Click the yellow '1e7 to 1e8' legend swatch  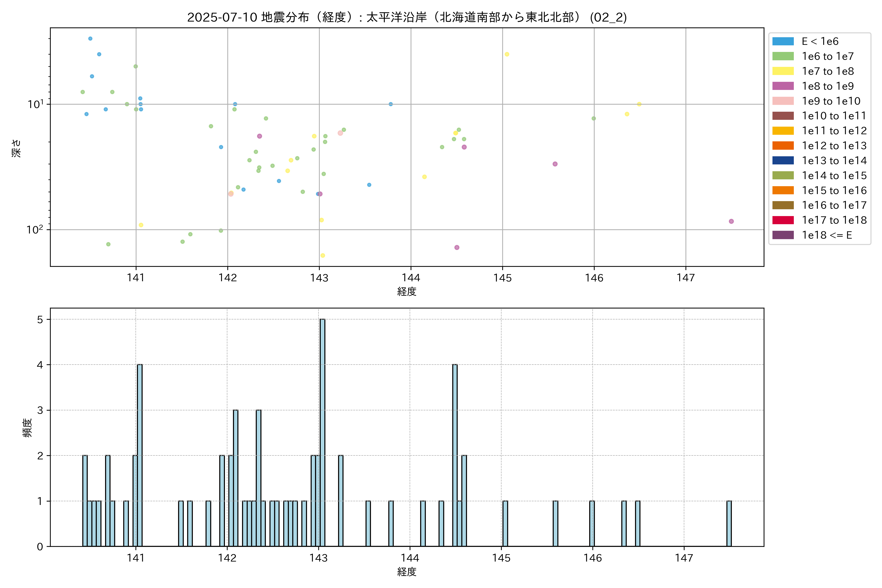783,71
